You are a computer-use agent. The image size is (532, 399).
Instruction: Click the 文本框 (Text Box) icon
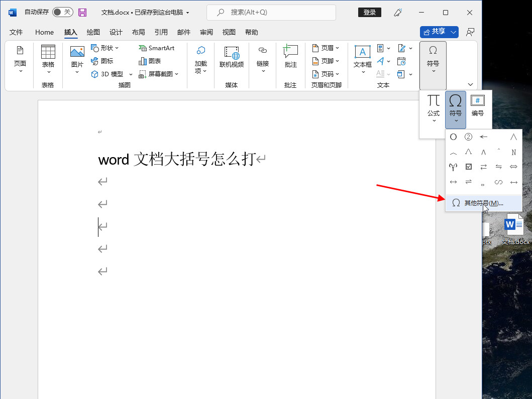pos(362,52)
